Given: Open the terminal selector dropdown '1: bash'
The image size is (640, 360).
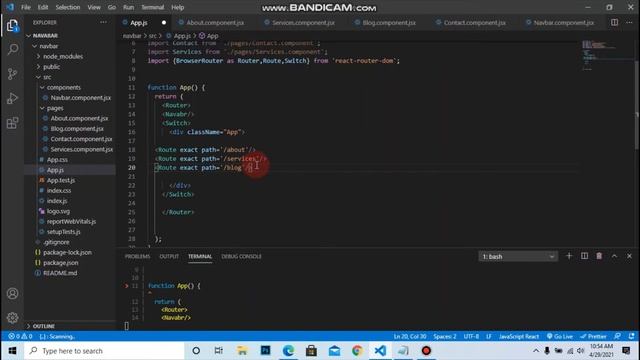Looking at the screenshot, I should click(x=518, y=256).
